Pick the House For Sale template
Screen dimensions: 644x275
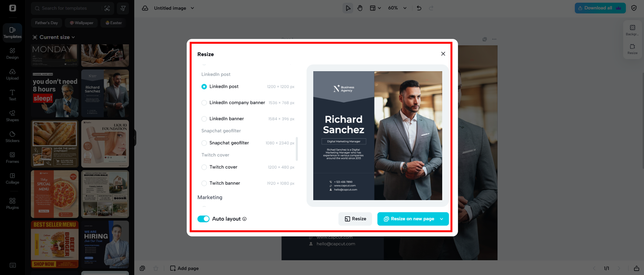[x=105, y=194]
